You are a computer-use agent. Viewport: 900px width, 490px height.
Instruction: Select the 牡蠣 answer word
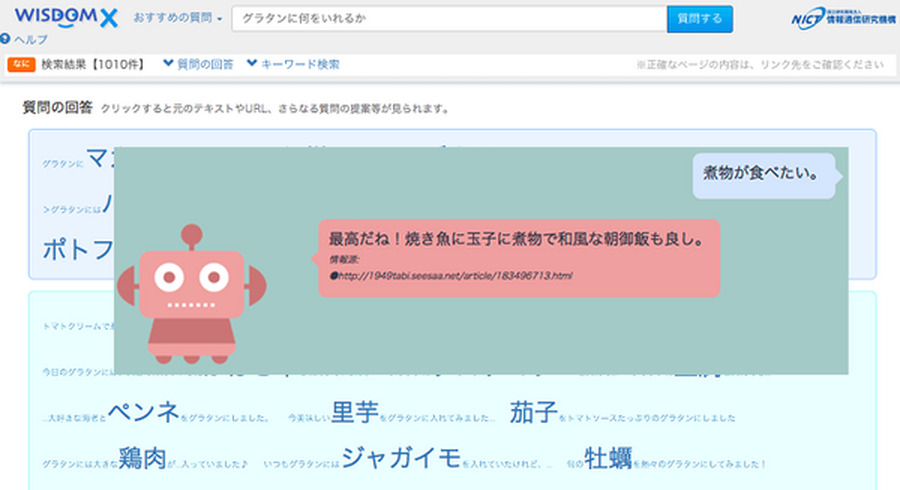click(608, 458)
